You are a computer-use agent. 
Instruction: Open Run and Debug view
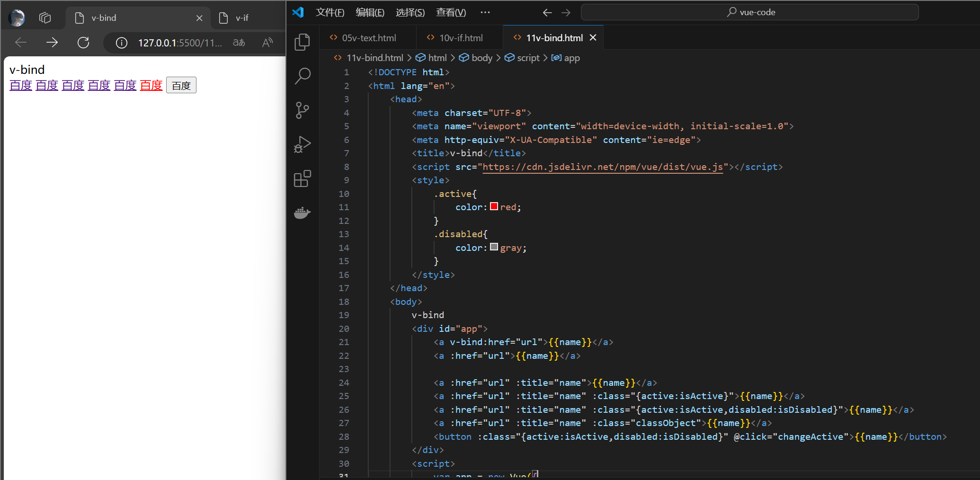click(303, 144)
